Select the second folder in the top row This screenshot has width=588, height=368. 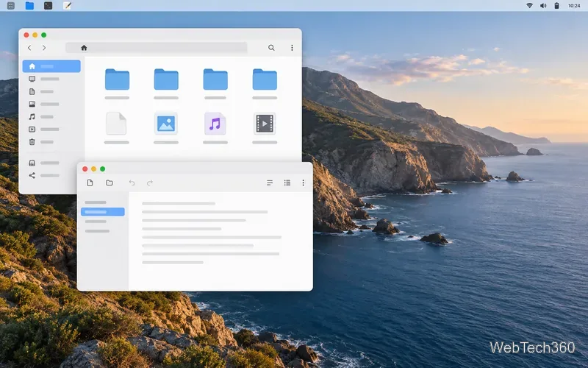(166, 79)
